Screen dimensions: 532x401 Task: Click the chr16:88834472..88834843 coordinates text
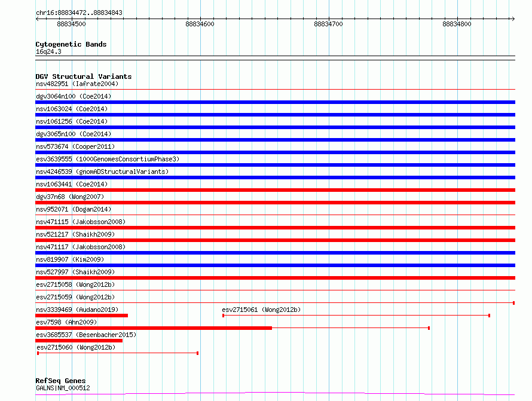click(79, 13)
